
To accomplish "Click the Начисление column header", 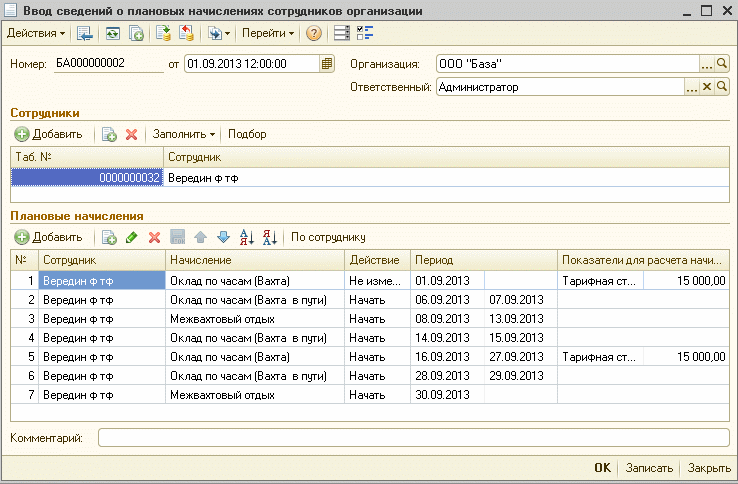I will click(x=255, y=260).
